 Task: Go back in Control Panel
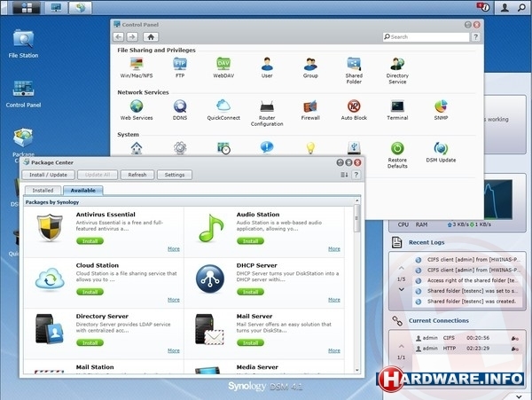[119, 37]
